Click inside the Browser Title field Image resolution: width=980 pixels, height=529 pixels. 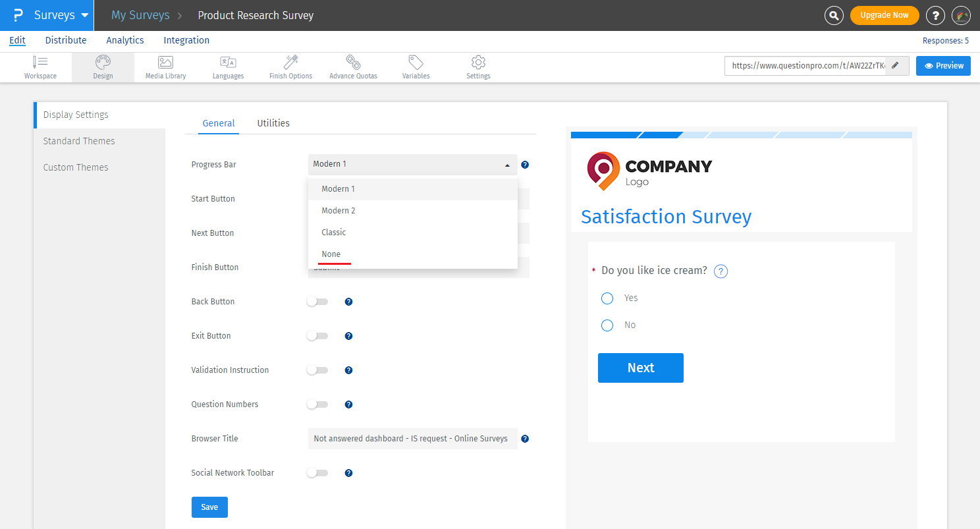[412, 439]
